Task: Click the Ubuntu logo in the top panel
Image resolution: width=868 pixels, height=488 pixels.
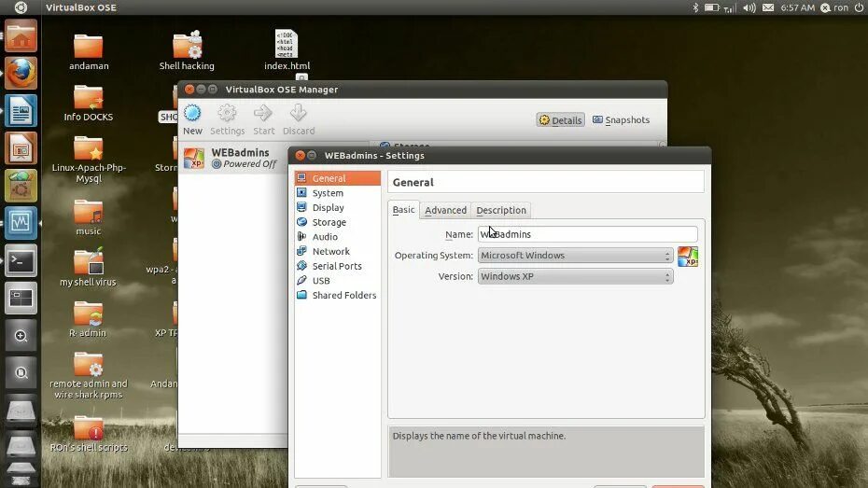Action: click(21, 7)
